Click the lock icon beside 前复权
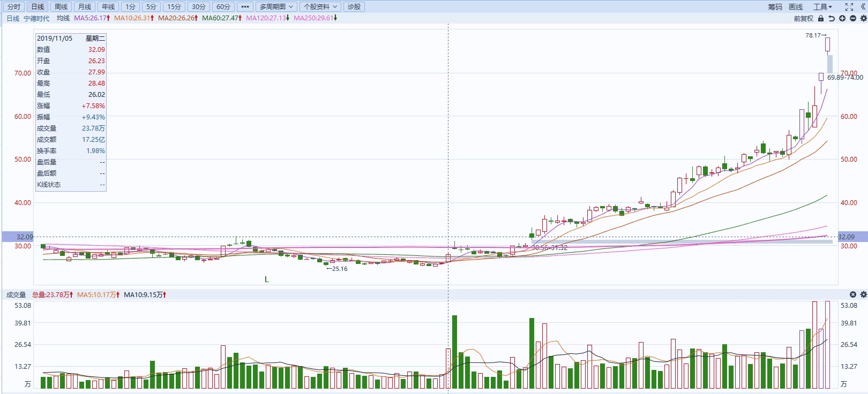 pyautogui.click(x=820, y=18)
